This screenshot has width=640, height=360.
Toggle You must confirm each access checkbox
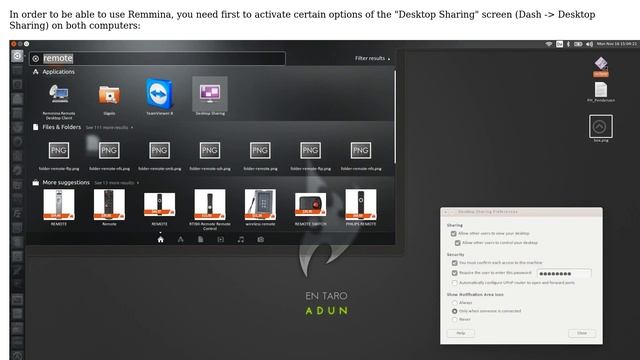tap(454, 263)
